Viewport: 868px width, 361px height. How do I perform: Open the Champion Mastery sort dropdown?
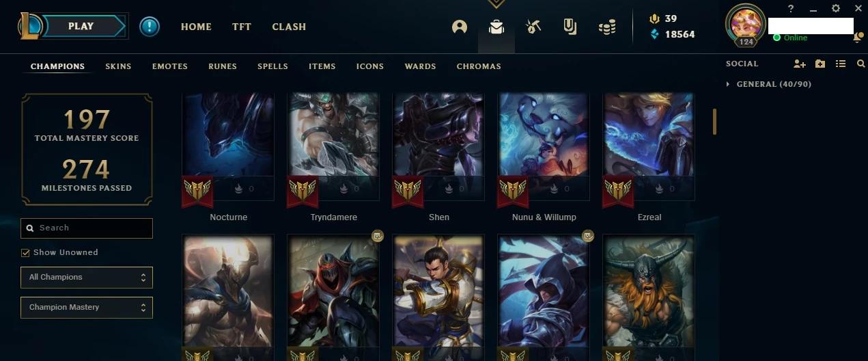pyautogui.click(x=87, y=307)
